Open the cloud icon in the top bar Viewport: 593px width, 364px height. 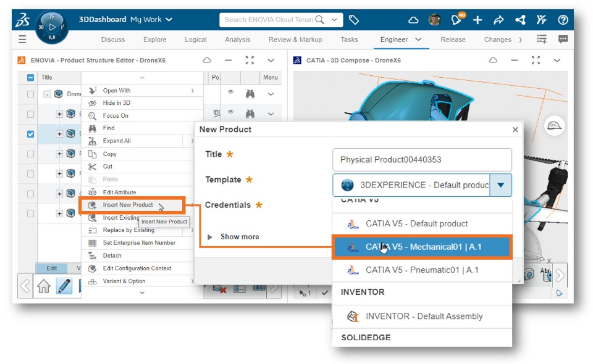[413, 20]
